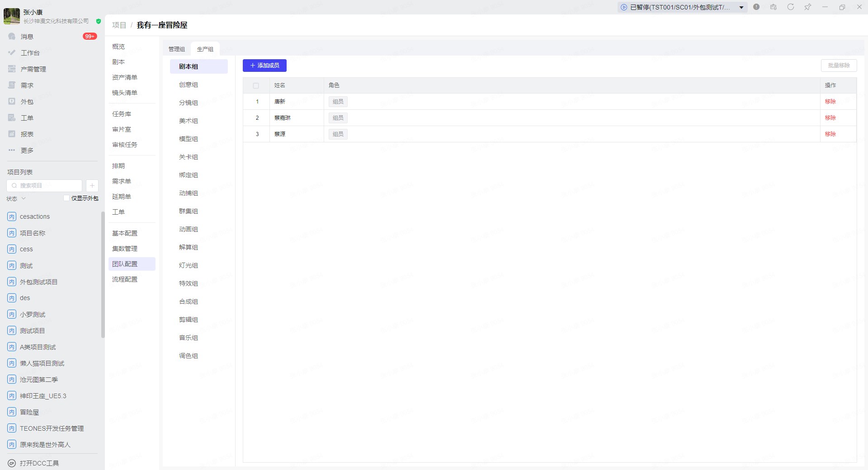
Task: Remove member 唐新 via 移除 link
Action: click(830, 102)
